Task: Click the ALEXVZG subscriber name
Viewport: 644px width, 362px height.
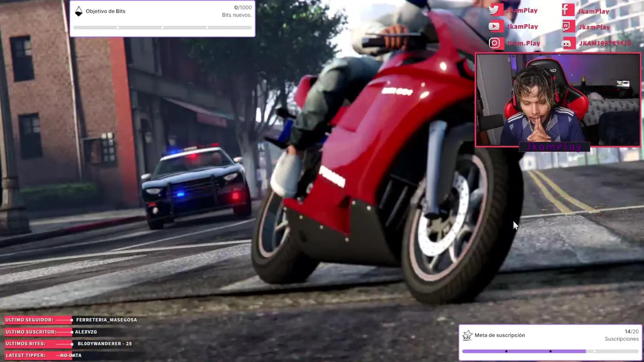Action: coord(86,332)
